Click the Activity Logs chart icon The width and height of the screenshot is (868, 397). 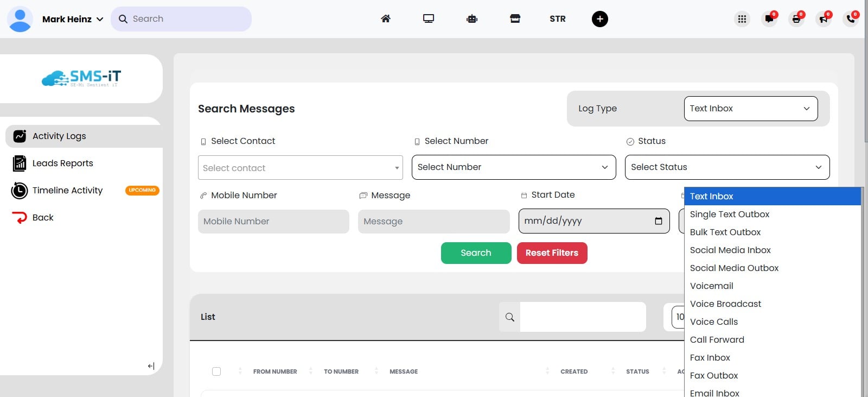[x=20, y=136]
